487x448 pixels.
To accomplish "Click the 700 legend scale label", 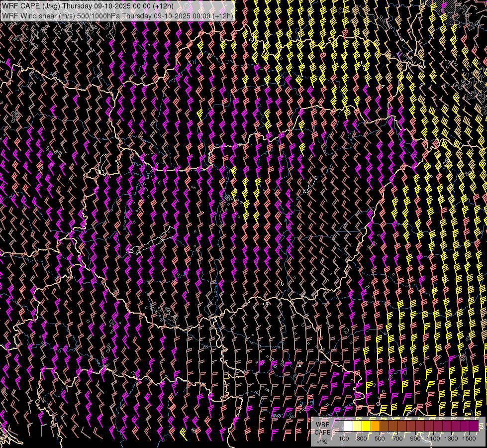I will coord(397,439).
